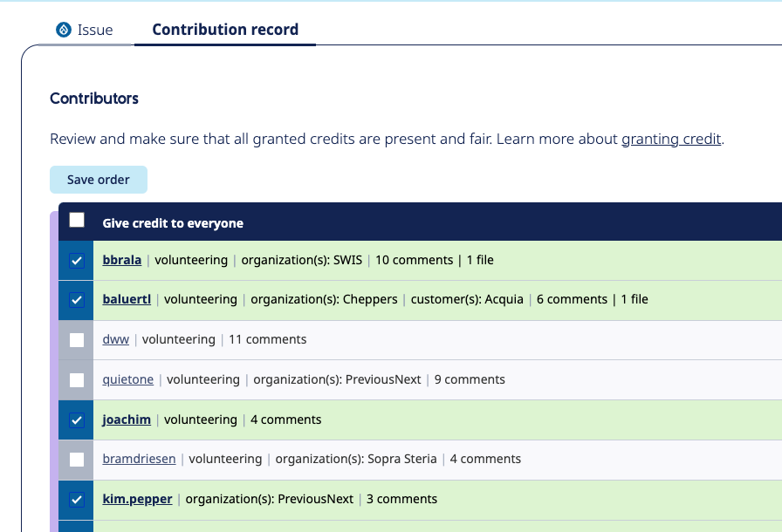Viewport: 782px width, 532px height.
Task: Click the granting credit link
Action: coord(671,139)
